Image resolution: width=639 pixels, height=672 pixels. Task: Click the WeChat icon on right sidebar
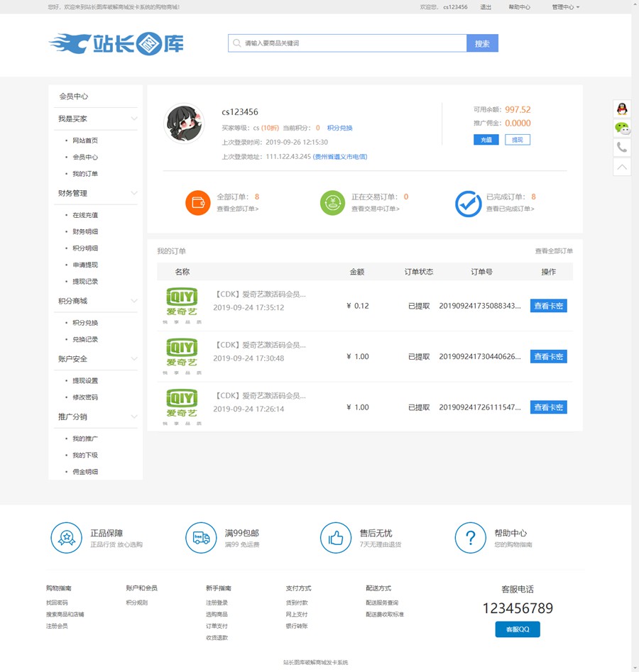(622, 128)
